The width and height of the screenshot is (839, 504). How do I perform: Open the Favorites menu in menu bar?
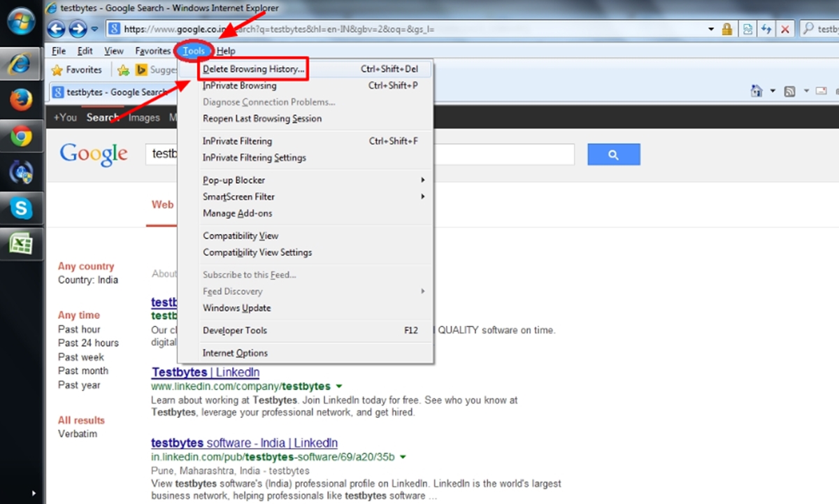tap(153, 51)
